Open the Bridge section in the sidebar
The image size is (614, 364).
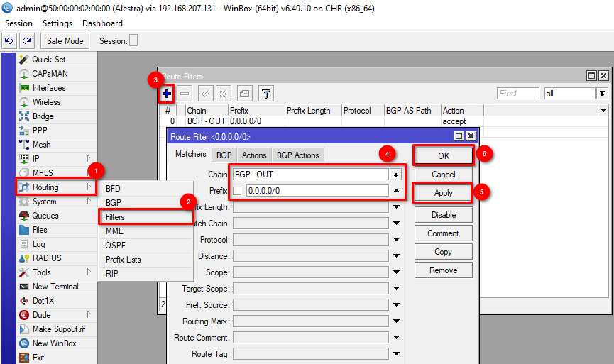[43, 116]
